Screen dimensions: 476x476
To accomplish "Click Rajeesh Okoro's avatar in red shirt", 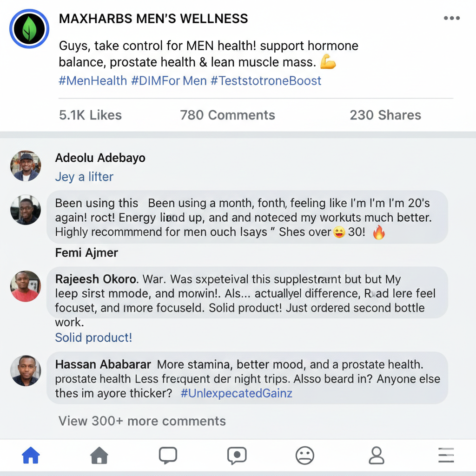I will [x=26, y=286].
